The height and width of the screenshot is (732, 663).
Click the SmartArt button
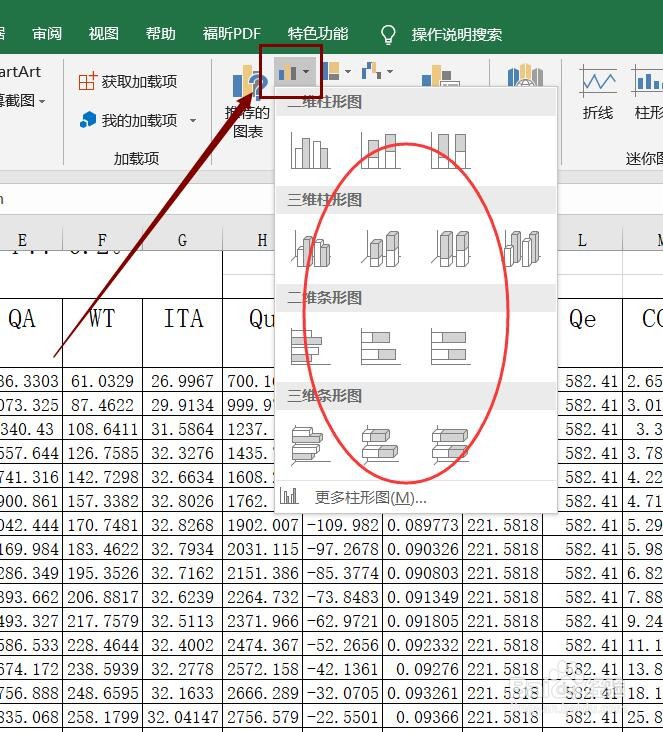click(x=21, y=72)
